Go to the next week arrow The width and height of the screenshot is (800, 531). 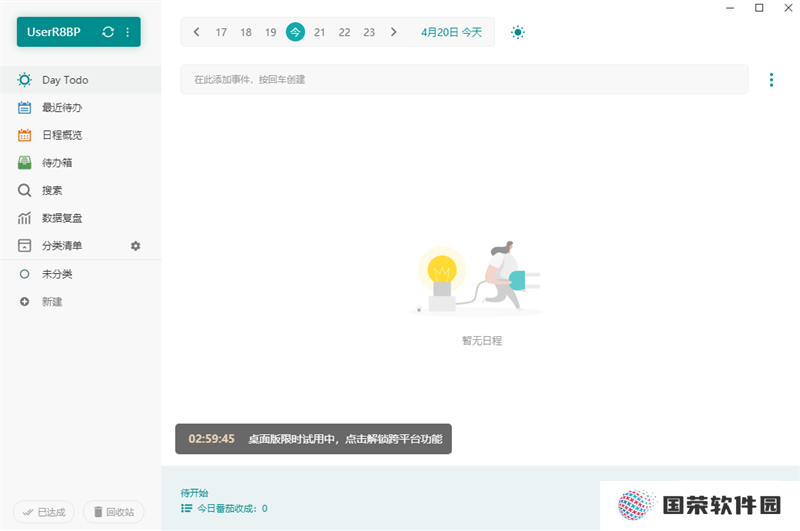[393, 32]
